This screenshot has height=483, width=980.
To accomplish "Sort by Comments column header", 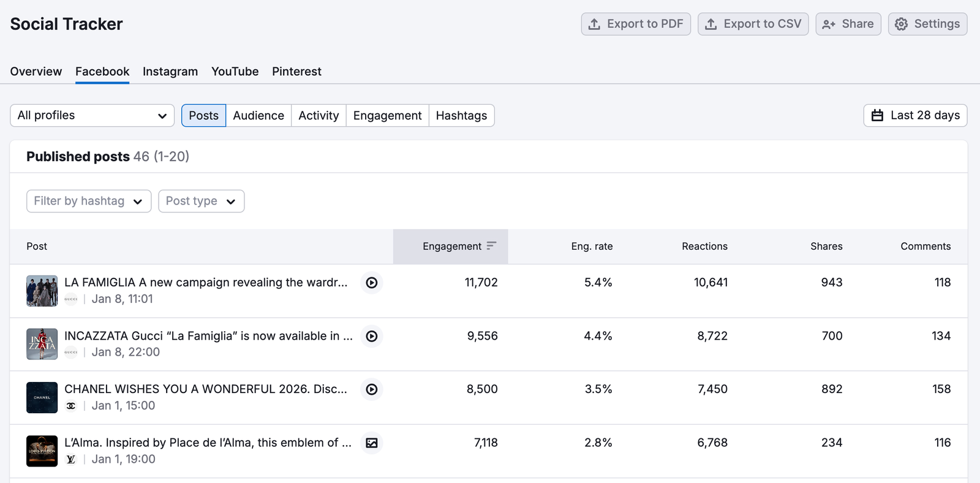I will pyautogui.click(x=925, y=246).
